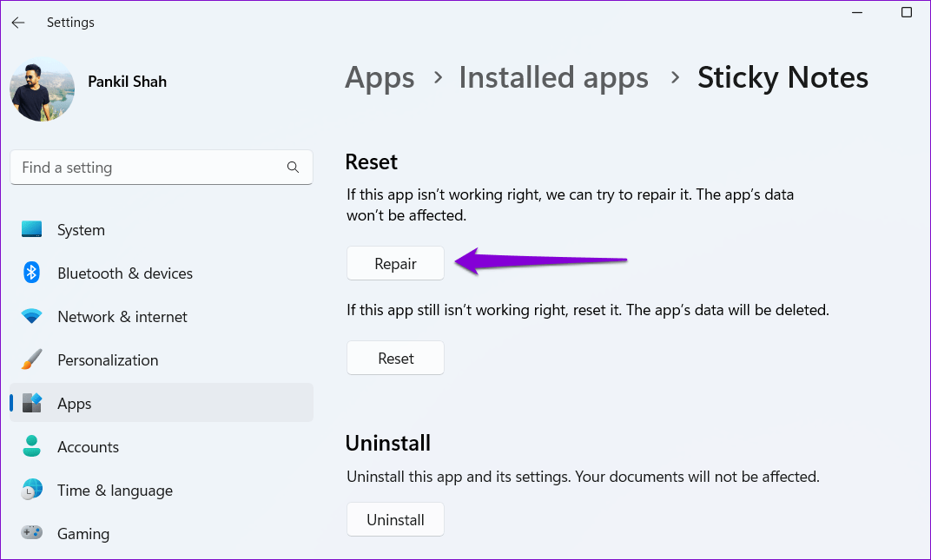
Task: Click the Sticky Notes page title
Action: point(782,77)
